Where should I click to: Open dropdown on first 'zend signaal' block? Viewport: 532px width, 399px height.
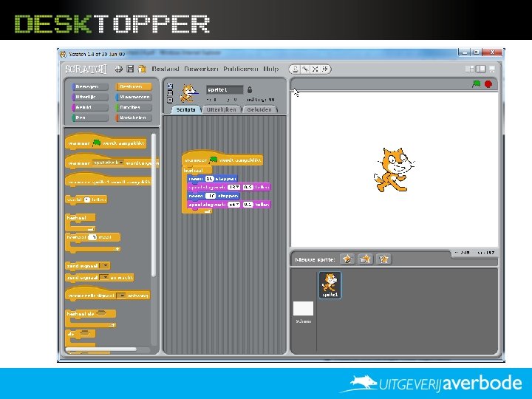pos(106,266)
